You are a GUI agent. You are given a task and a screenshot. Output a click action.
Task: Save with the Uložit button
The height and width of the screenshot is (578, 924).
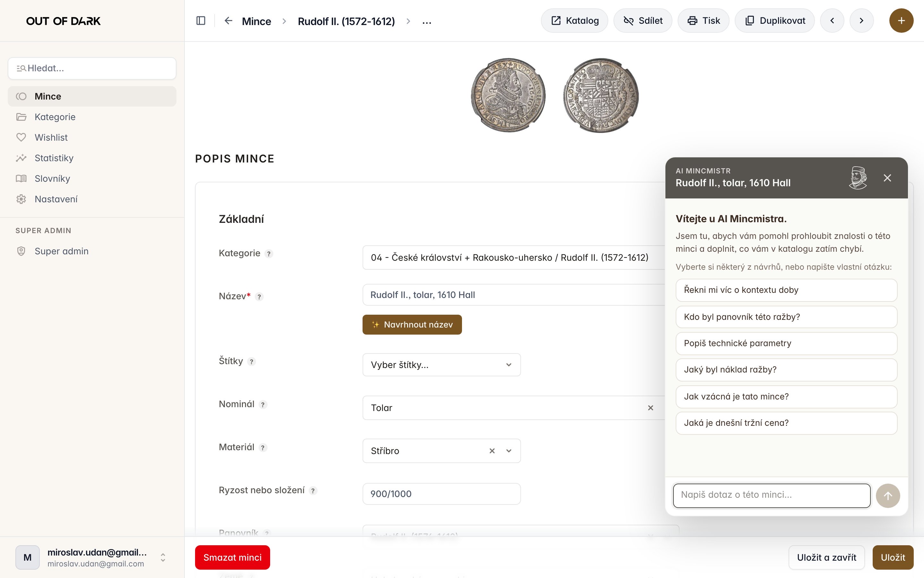[x=893, y=557]
